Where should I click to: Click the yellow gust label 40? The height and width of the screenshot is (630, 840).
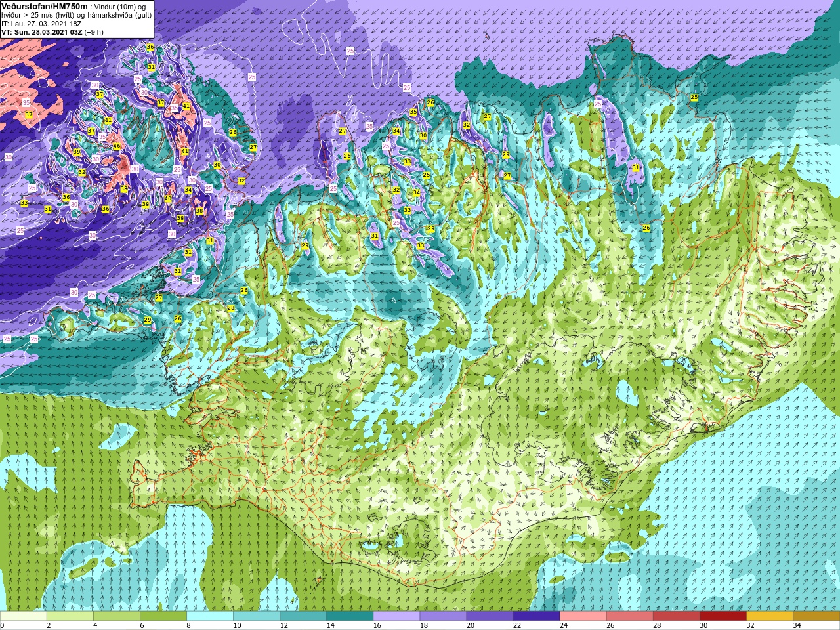(168, 199)
